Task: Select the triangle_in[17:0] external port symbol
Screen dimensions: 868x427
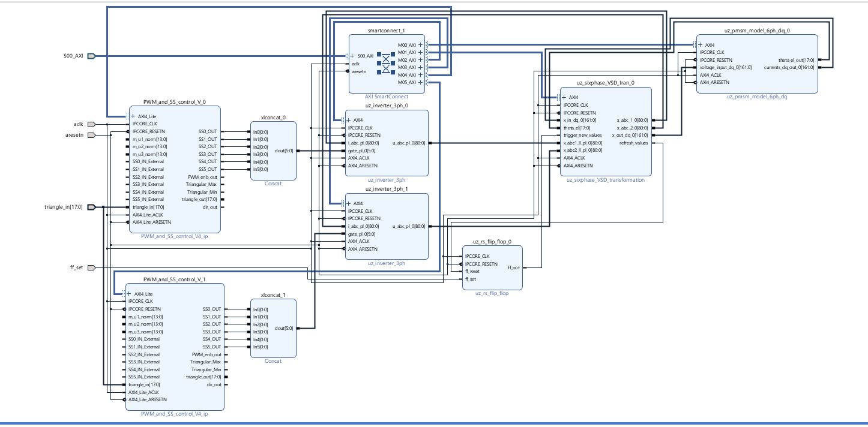Action: 91,207
